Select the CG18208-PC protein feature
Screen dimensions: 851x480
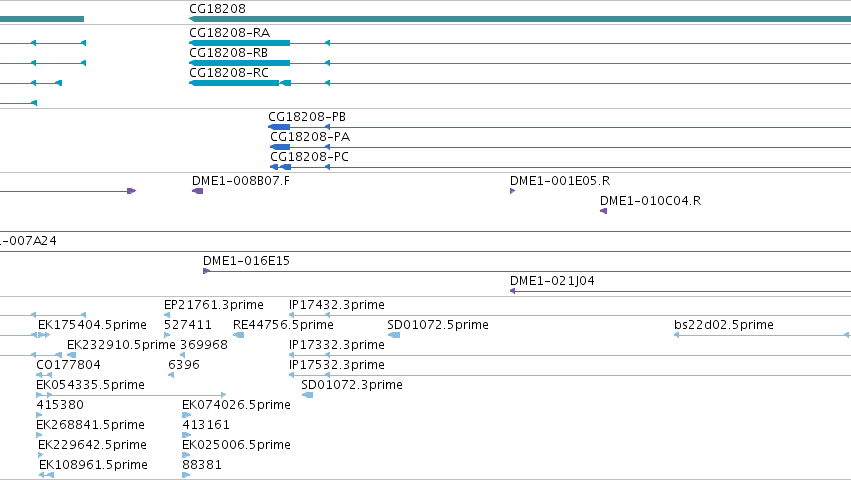point(281,167)
